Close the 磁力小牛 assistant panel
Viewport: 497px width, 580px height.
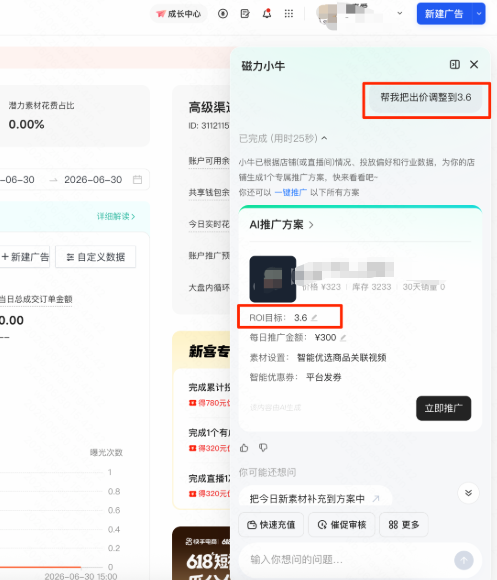tap(474, 65)
